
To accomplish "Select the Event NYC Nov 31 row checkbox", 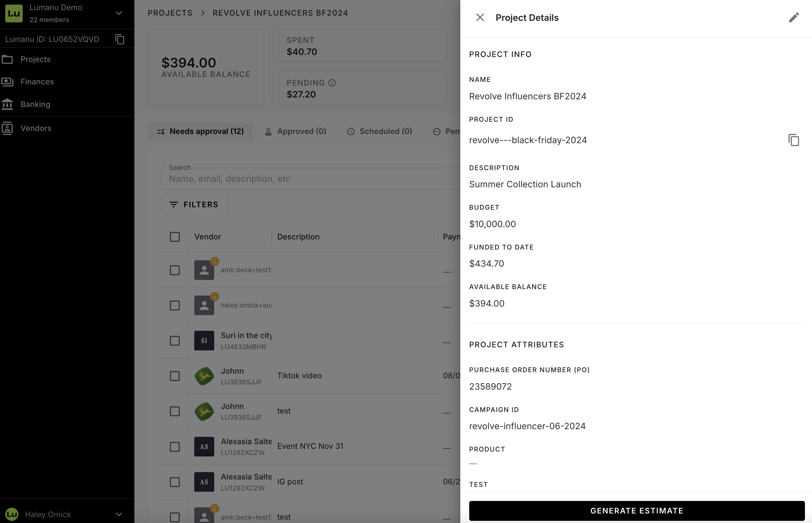I will tap(175, 447).
